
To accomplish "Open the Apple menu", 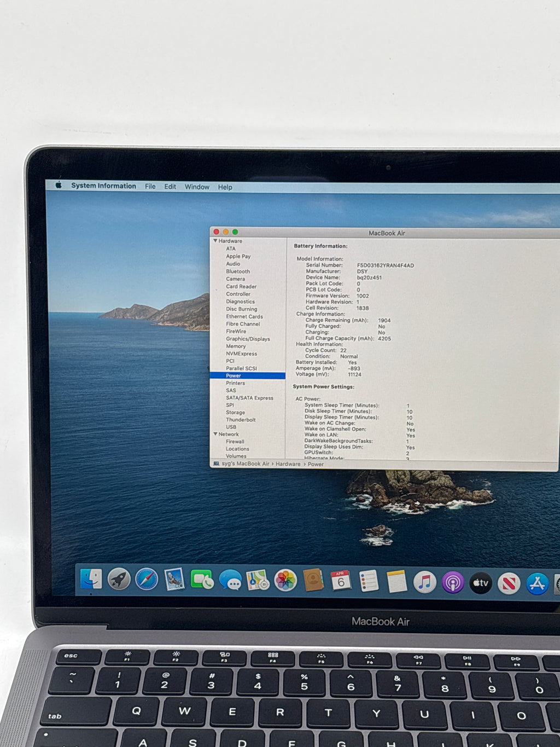I will click(x=59, y=185).
